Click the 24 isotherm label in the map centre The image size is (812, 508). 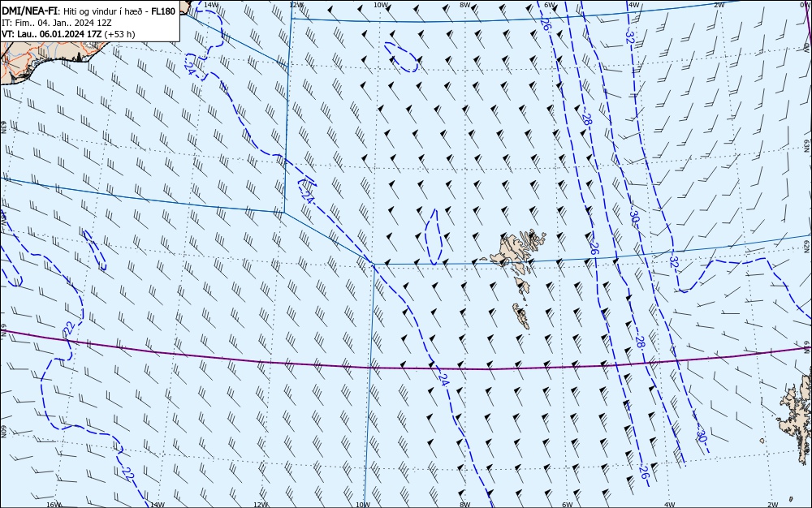(307, 198)
